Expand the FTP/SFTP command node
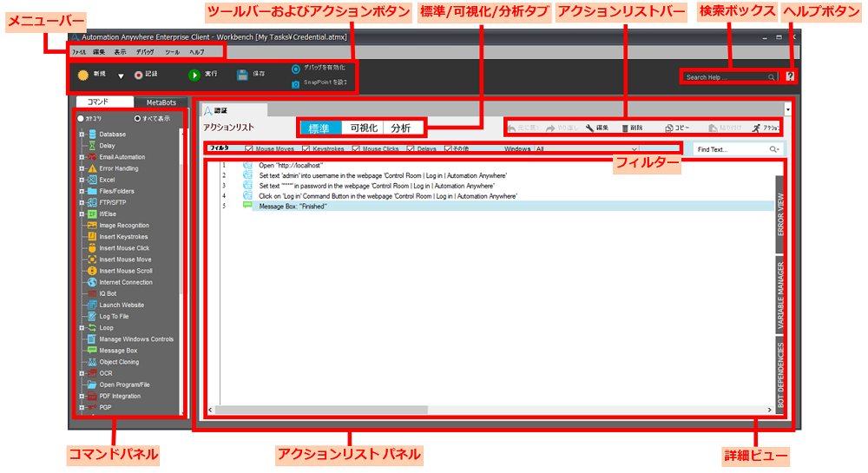Viewport: 868px width, 473px height. 82,202
